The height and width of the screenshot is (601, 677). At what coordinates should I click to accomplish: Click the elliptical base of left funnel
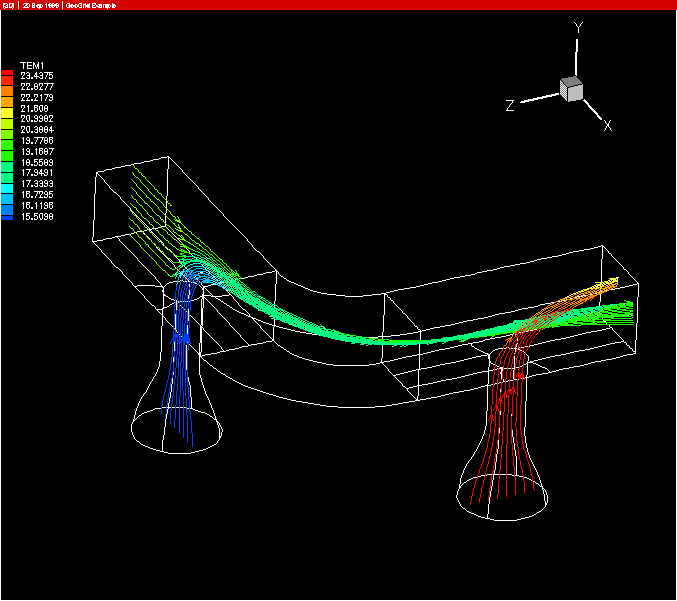point(176,442)
